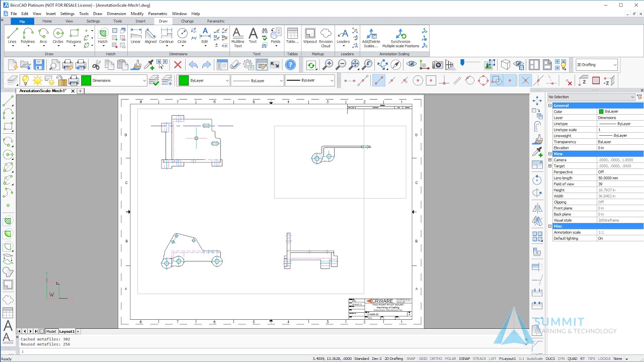This screenshot has width=644, height=362.
Task: Select the Arcs tool
Action: point(43,36)
